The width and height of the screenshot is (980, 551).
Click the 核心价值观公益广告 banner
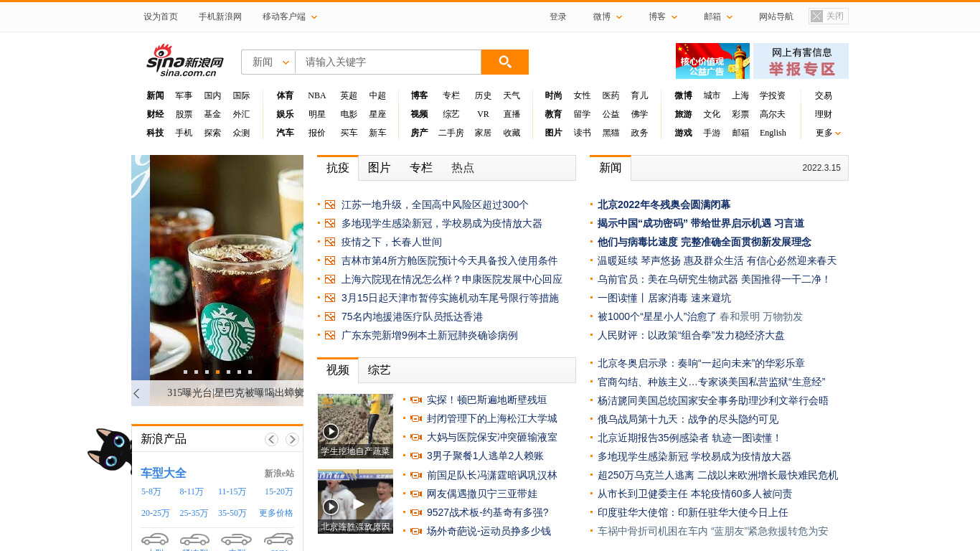tap(712, 61)
